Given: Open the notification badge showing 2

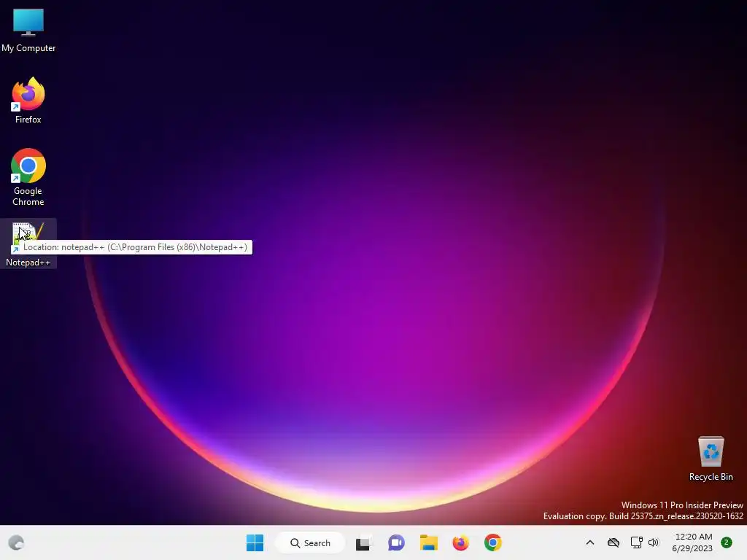Looking at the screenshot, I should pos(726,542).
